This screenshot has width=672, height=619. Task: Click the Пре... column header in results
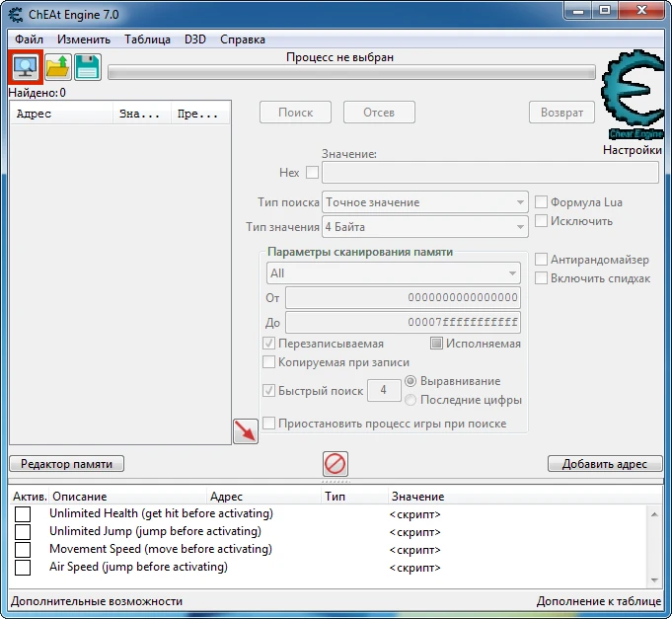tap(200, 114)
